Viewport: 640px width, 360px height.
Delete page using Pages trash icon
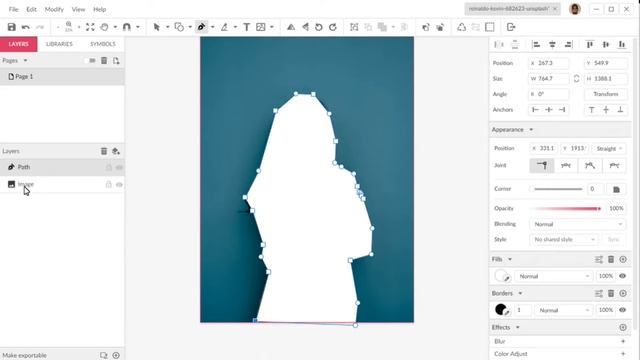tap(104, 60)
